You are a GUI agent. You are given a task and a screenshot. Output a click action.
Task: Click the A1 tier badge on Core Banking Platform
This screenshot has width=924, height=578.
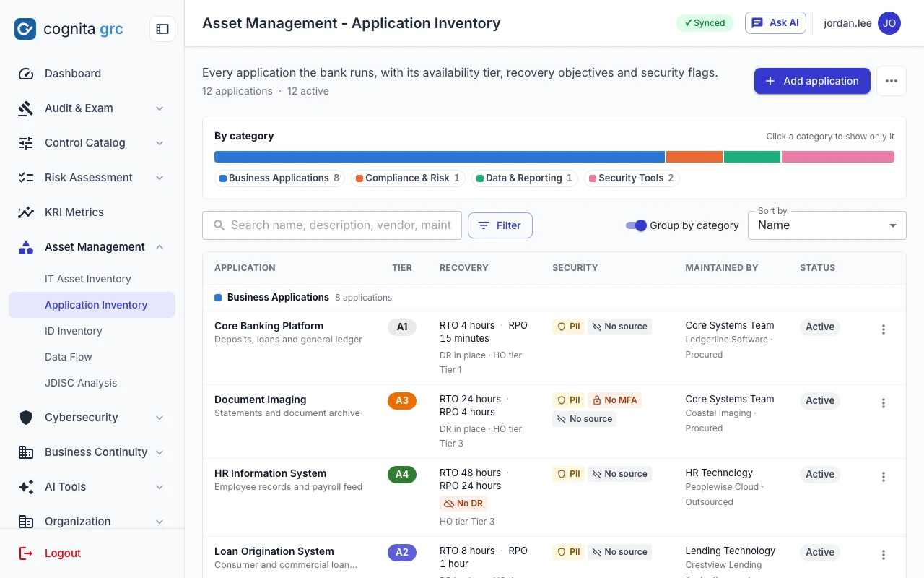(x=402, y=327)
